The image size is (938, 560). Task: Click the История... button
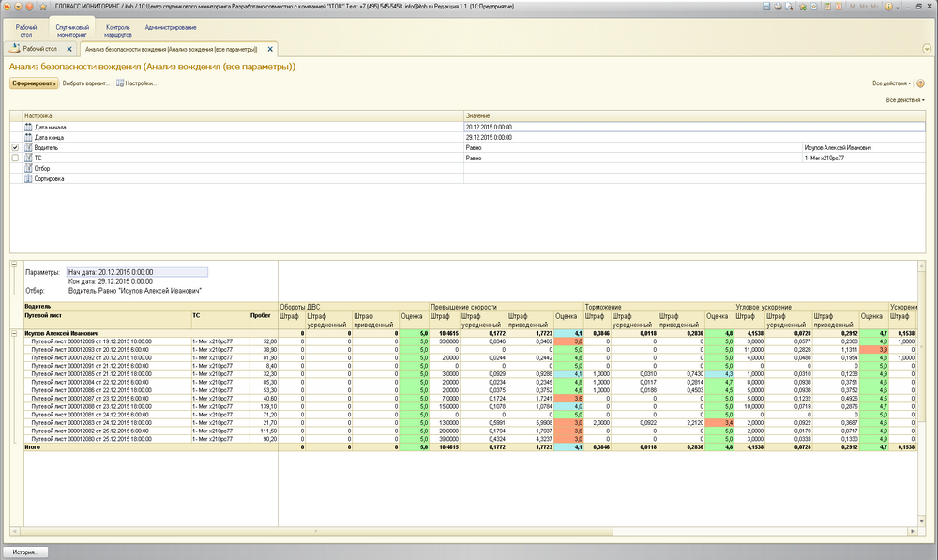click(25, 552)
